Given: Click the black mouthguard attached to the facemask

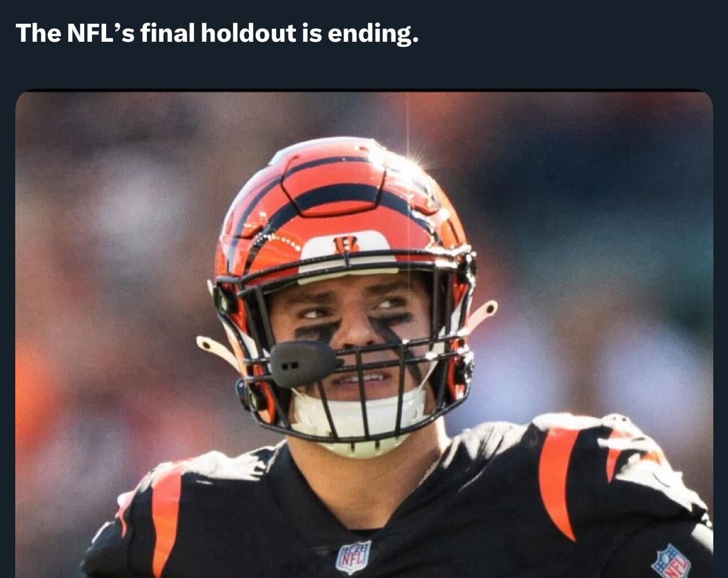Looking at the screenshot, I should [303, 364].
